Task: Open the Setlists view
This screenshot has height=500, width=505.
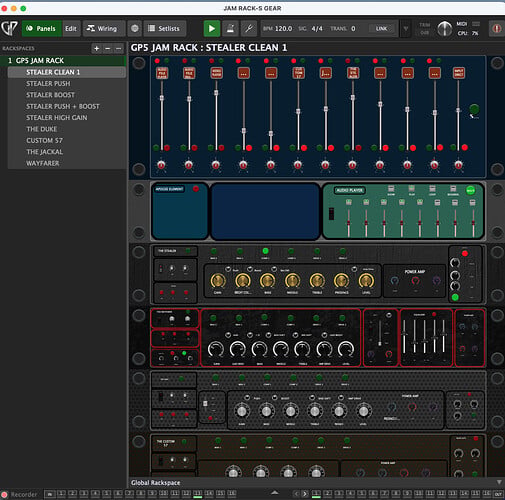Action: 165,29
